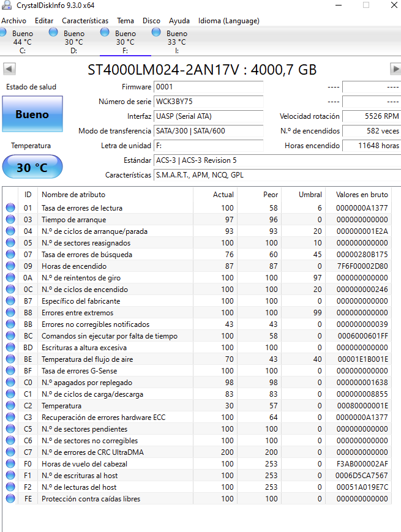Click status icon for reintentos de giro
The image size is (401, 532).
(10, 277)
